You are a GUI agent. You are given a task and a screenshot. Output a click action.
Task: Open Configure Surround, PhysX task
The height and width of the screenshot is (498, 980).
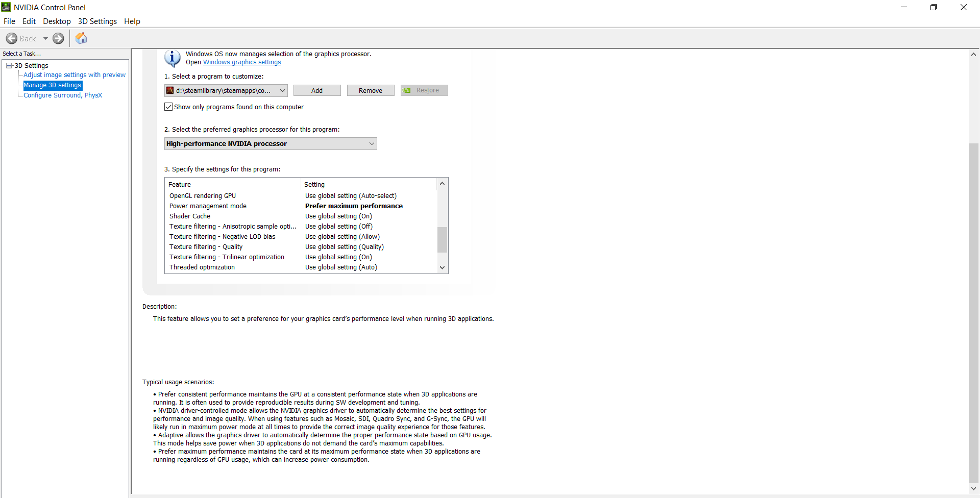pyautogui.click(x=63, y=95)
